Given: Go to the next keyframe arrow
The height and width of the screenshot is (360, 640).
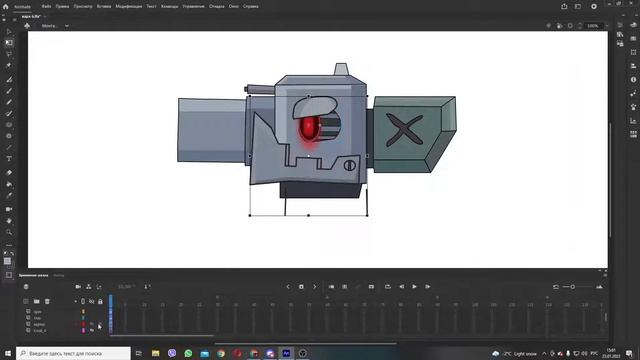Looking at the screenshot, I should coord(315,287).
